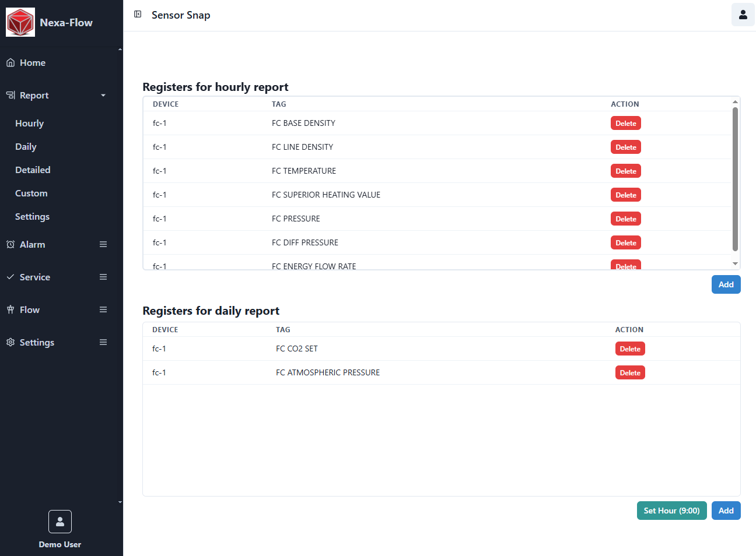Expand the Flow submenu
This screenshot has width=756, height=556.
click(x=103, y=310)
